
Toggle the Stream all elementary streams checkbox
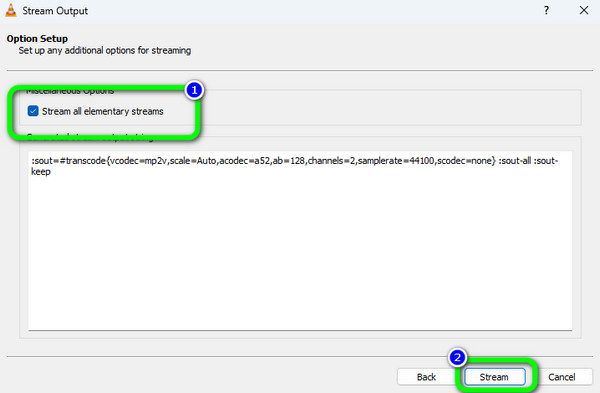pyautogui.click(x=33, y=111)
